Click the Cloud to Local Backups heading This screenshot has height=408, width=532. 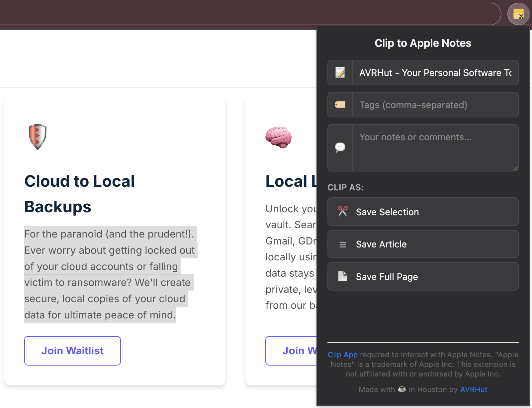(80, 194)
